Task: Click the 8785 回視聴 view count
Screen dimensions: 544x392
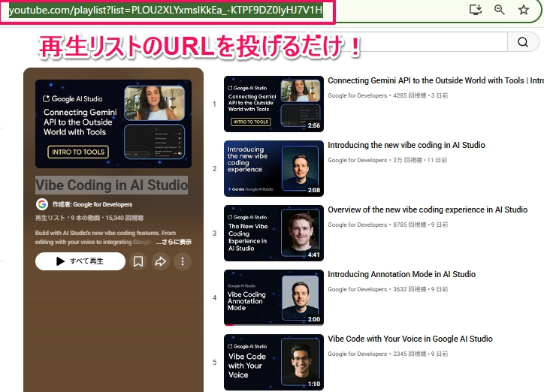Action: click(410, 225)
